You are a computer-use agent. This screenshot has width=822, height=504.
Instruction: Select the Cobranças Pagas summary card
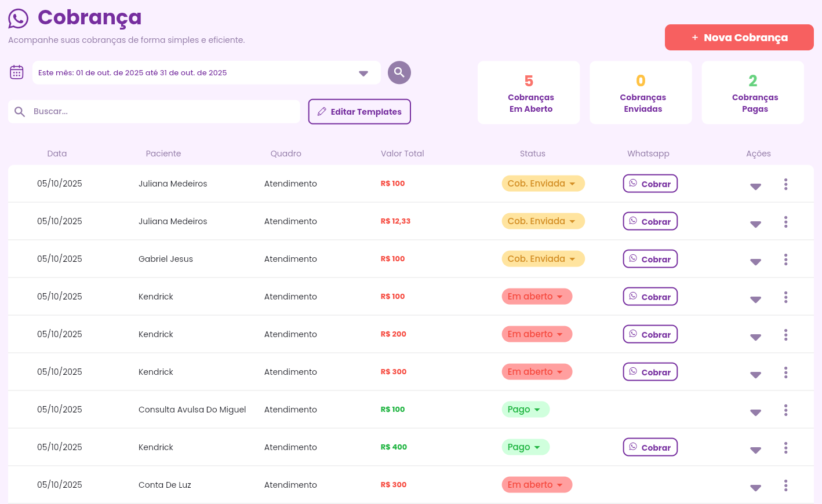(752, 93)
